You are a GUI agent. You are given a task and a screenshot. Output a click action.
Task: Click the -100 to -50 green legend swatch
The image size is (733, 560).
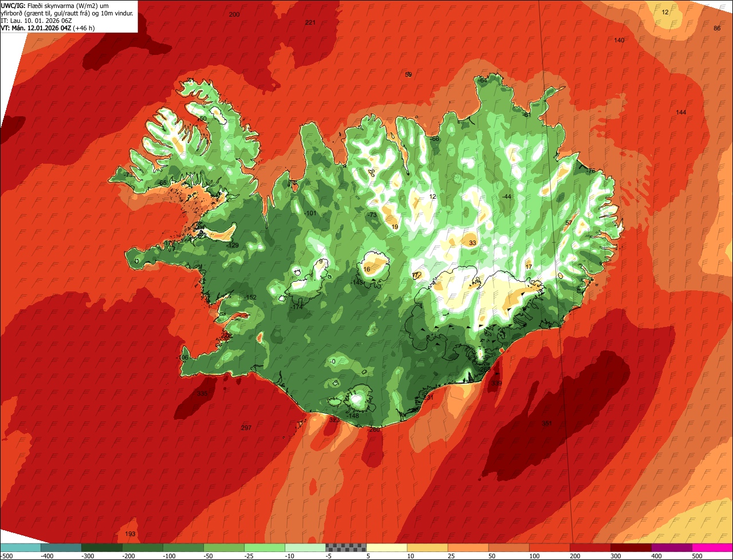183,547
